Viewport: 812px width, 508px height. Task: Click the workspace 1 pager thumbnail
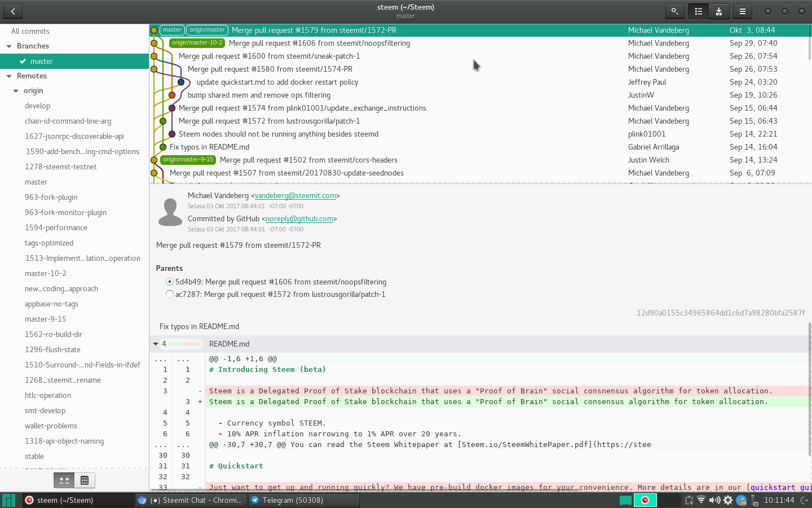(x=626, y=500)
